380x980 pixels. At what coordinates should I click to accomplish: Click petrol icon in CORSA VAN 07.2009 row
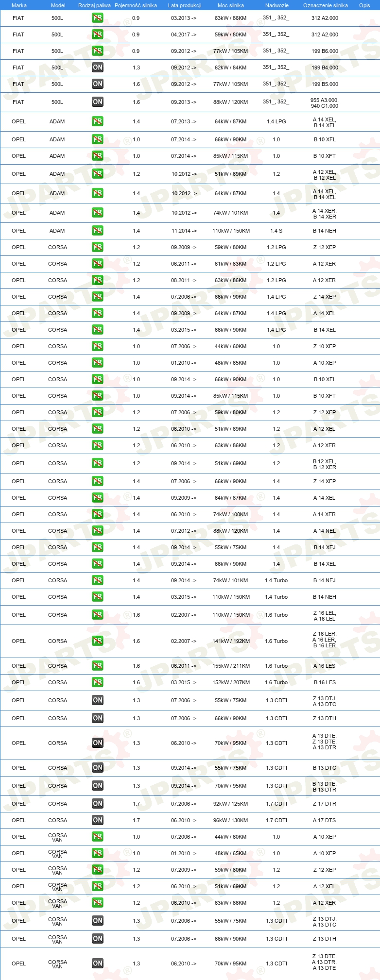click(x=98, y=870)
